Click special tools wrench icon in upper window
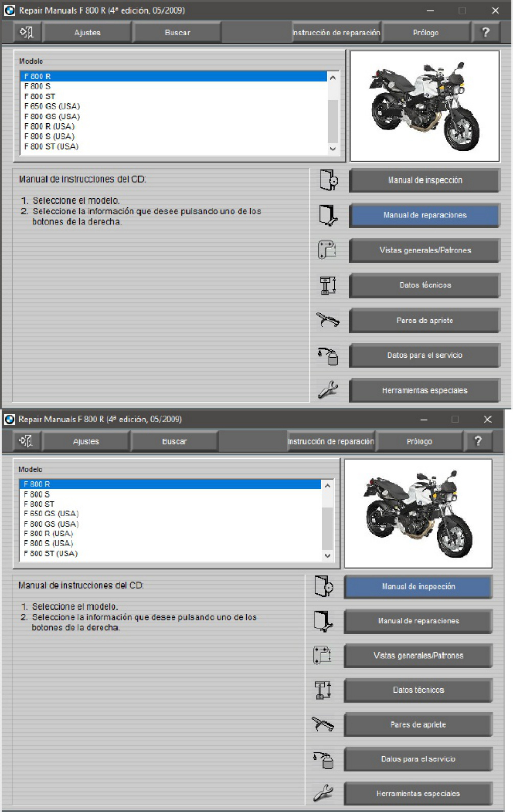The image size is (513, 812). coord(328,390)
